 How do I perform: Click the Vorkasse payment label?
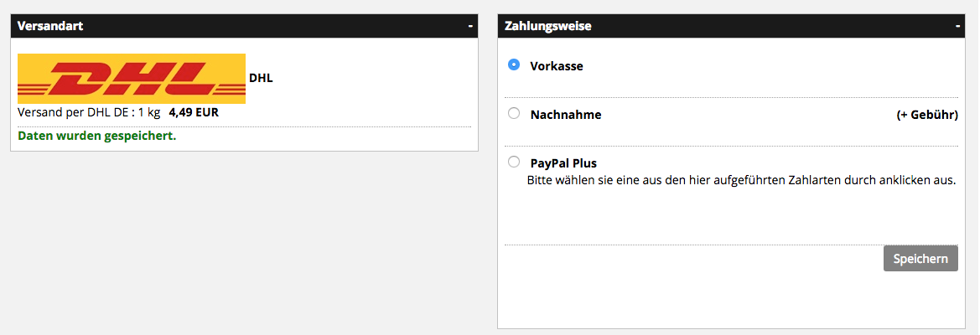pos(557,66)
